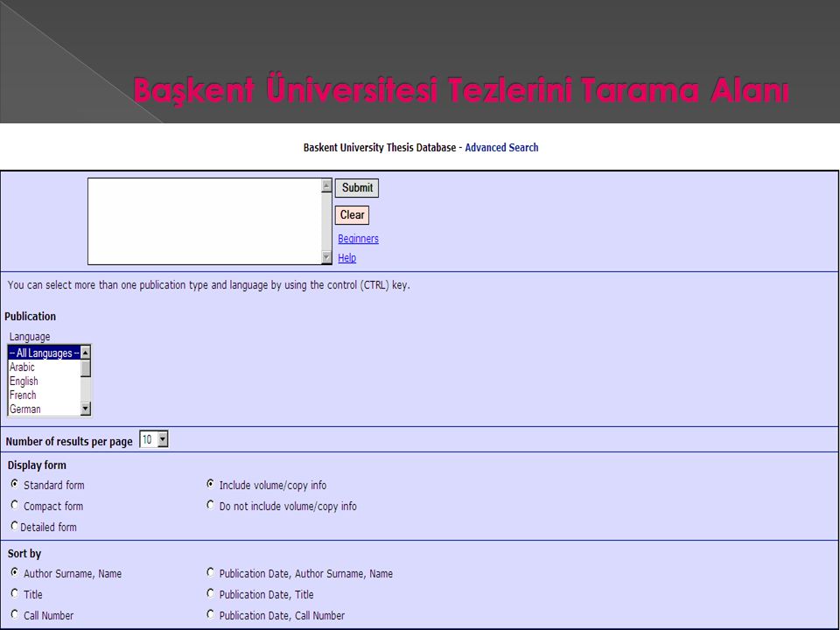This screenshot has height=630, width=840.
Task: Click the language list scroll up arrow
Action: [85, 352]
